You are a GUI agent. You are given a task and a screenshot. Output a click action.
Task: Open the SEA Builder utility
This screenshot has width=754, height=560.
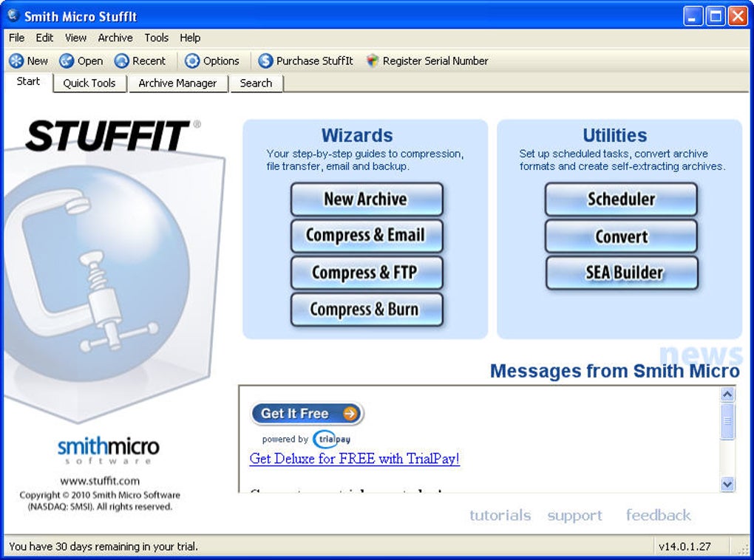tap(621, 273)
